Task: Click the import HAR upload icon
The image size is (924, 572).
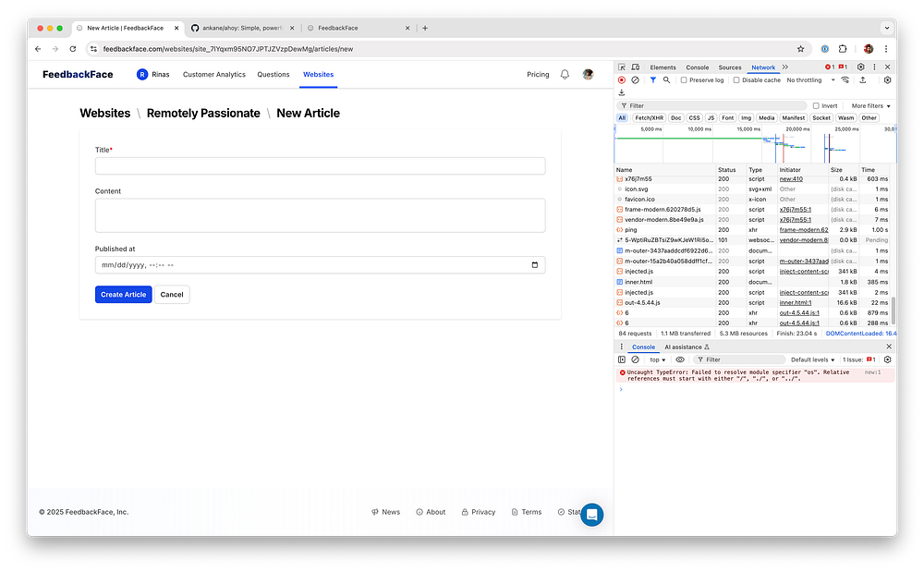Action: point(863,80)
